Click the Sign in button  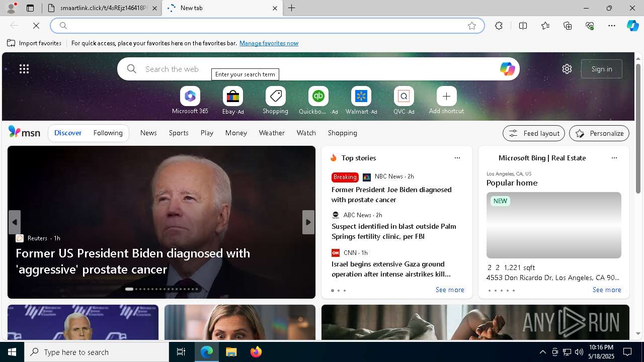pyautogui.click(x=602, y=69)
